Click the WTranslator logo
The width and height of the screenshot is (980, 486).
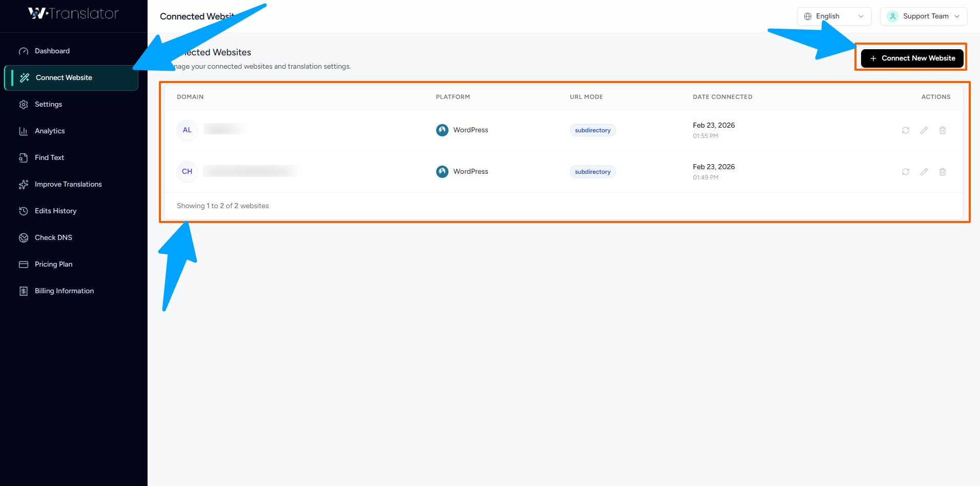tap(73, 13)
